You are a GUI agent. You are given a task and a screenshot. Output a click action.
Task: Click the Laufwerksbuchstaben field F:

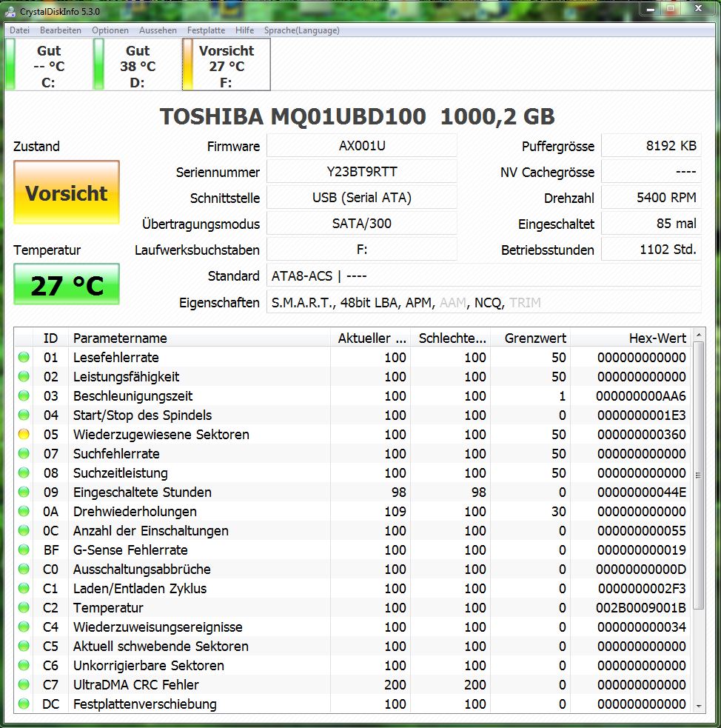tap(362, 250)
